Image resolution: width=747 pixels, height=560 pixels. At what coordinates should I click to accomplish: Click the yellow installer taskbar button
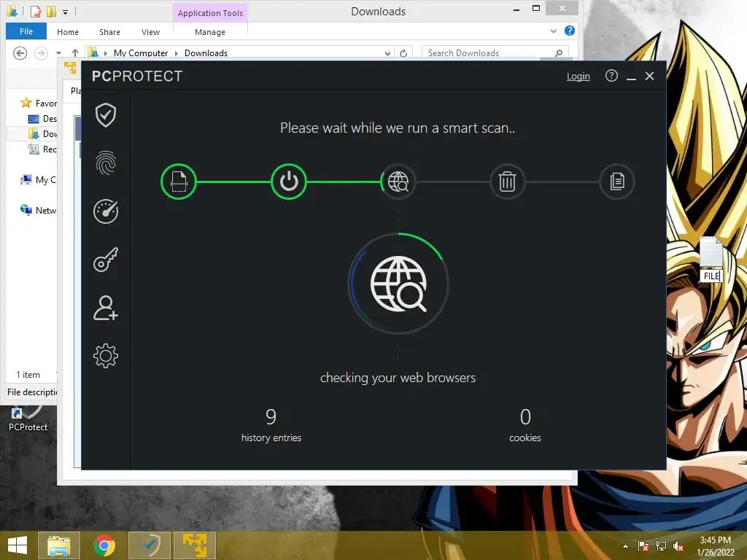(x=195, y=545)
